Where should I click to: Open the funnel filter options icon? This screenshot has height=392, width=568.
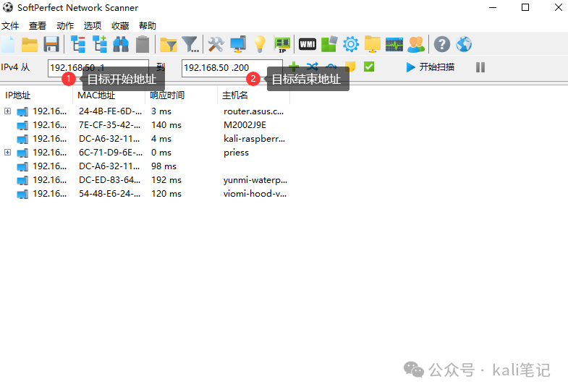click(x=190, y=45)
